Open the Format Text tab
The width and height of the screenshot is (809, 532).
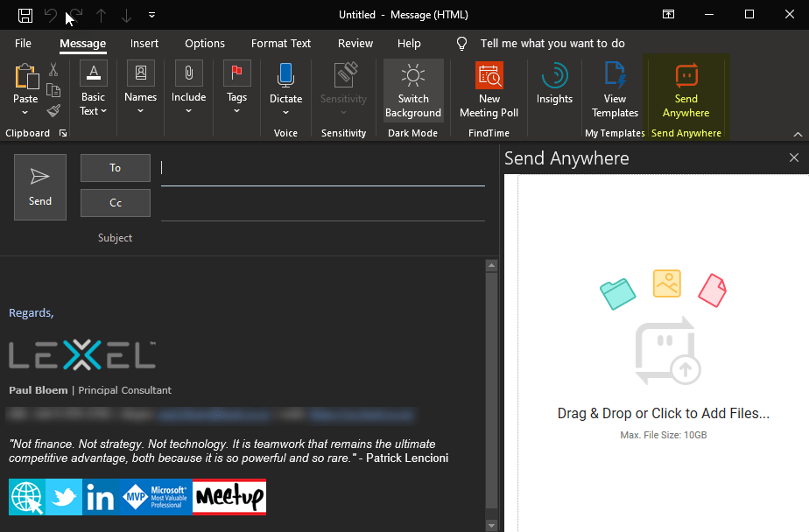(x=280, y=43)
